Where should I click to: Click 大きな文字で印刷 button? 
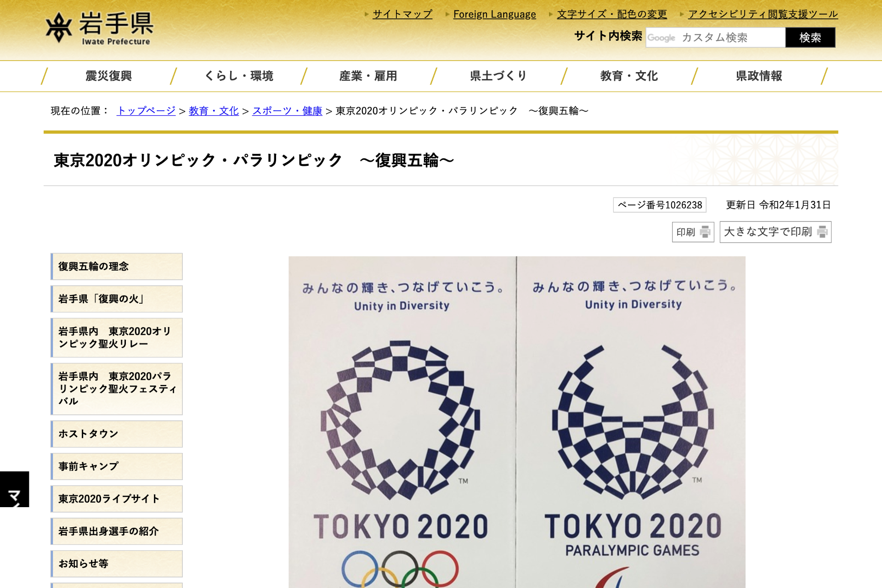pyautogui.click(x=775, y=232)
